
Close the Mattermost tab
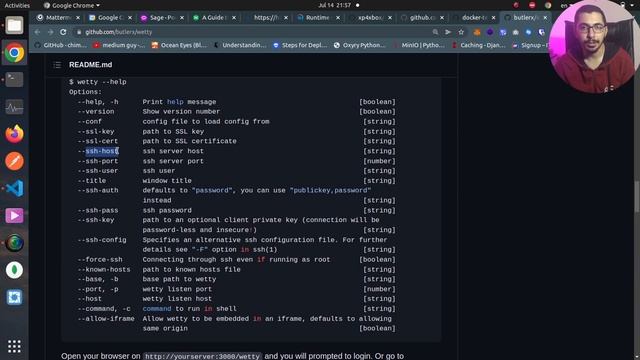(x=78, y=18)
